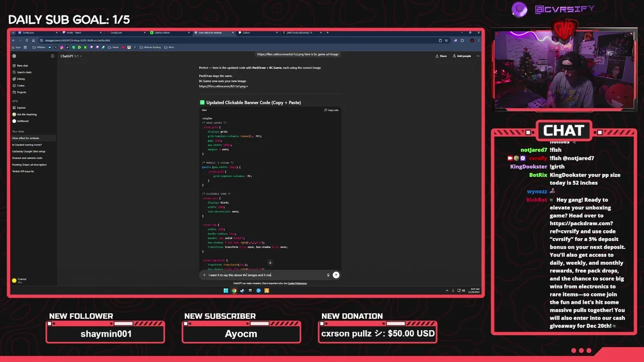Jump to bottom with down-arrow button
Image resolution: width=644 pixels, height=362 pixels.
(x=270, y=262)
